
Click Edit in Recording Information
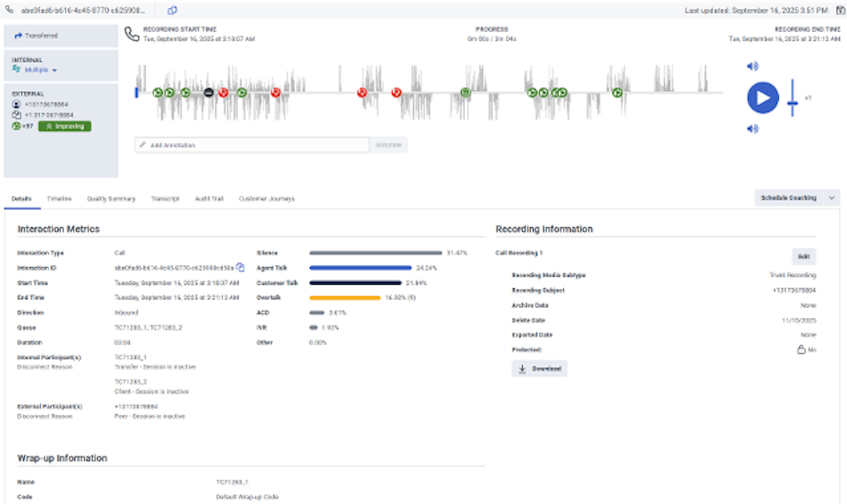point(803,256)
